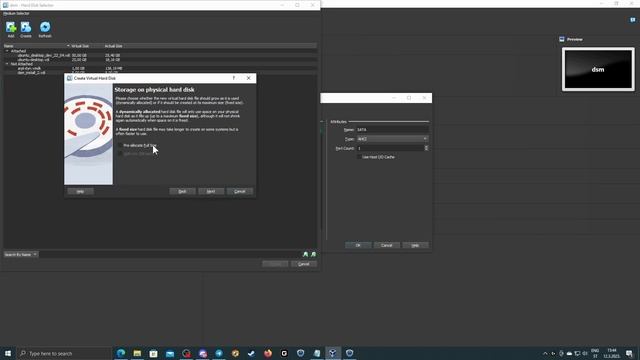Select the arpl-dyn.vmdk disk row
The height and width of the screenshot is (360, 640).
(x=160, y=68)
